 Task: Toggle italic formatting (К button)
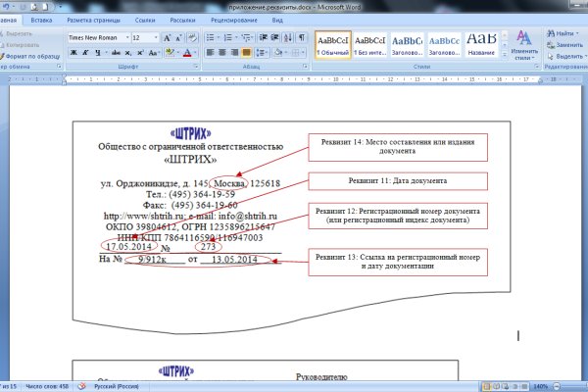tap(84, 52)
